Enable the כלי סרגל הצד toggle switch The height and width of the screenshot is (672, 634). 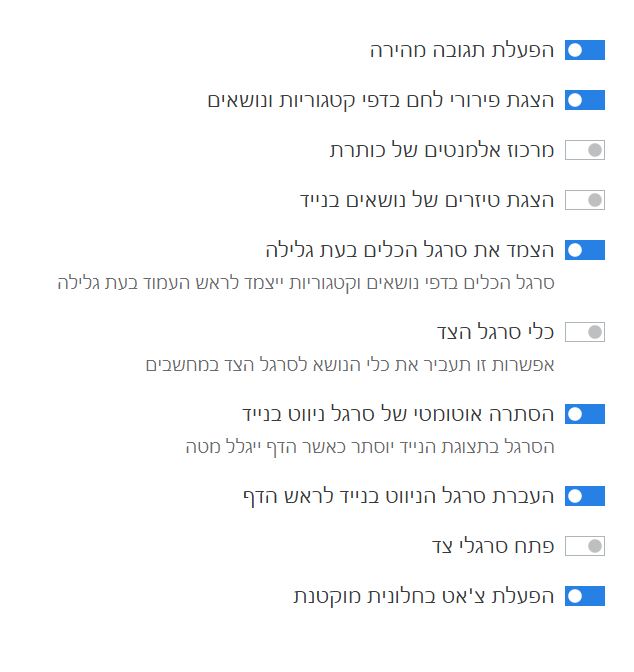[x=585, y=332]
